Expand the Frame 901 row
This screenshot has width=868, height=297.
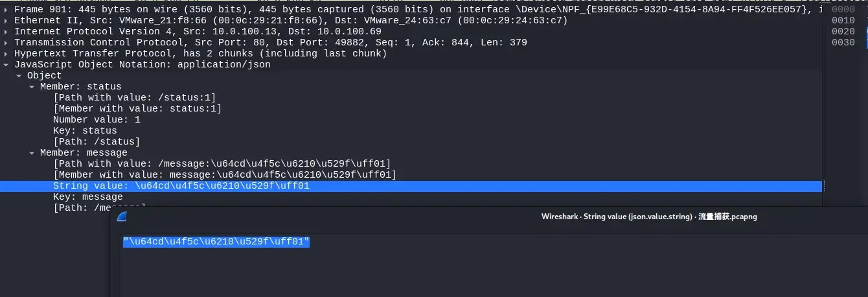[6, 10]
